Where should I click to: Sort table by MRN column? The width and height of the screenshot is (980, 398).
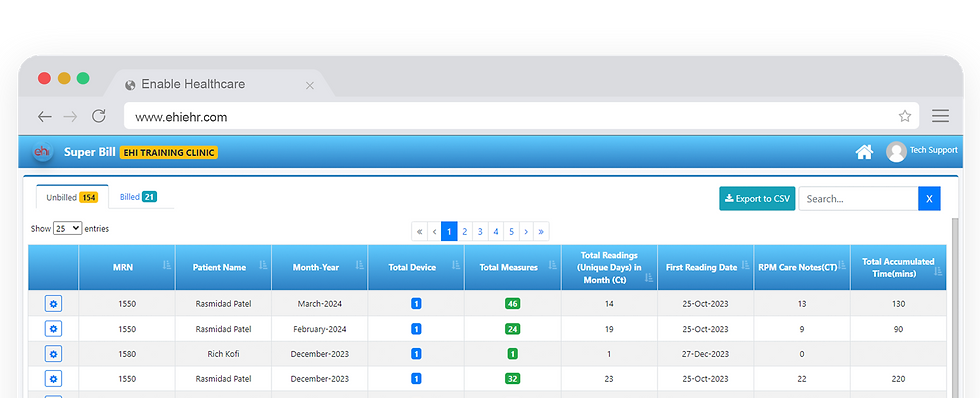click(x=127, y=267)
